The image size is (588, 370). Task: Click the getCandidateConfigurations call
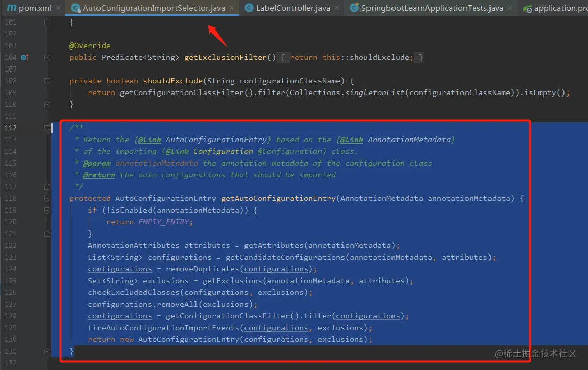(x=285, y=257)
